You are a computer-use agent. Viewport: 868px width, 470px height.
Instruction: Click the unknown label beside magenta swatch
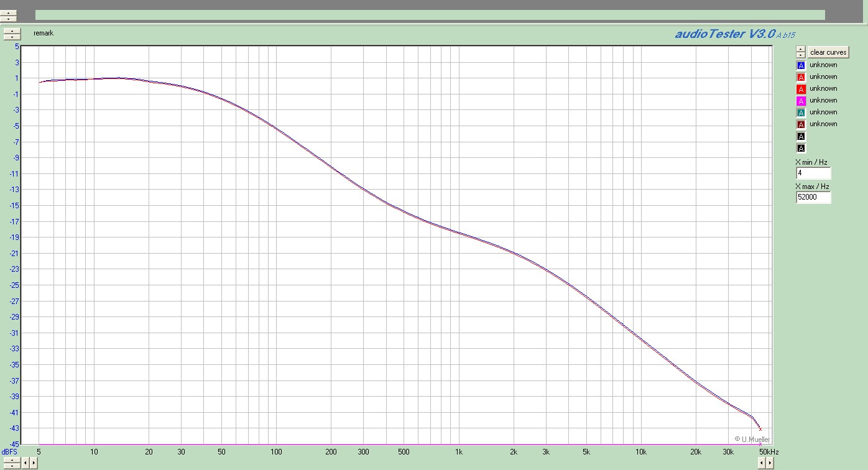pos(823,100)
